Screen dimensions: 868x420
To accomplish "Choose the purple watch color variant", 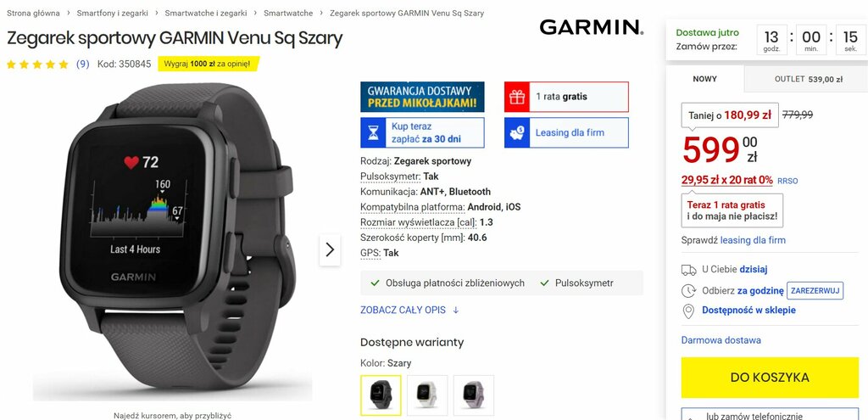I will coord(474,395).
